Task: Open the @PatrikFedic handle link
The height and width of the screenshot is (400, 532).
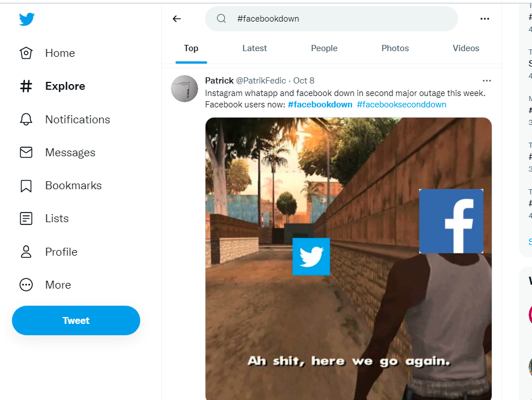Action: 261,81
